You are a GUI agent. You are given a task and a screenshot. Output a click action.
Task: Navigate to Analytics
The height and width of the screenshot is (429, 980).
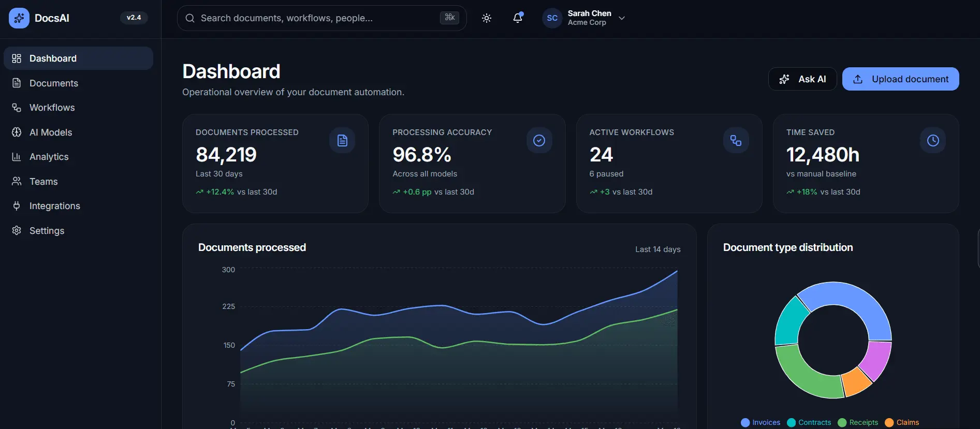[78, 157]
